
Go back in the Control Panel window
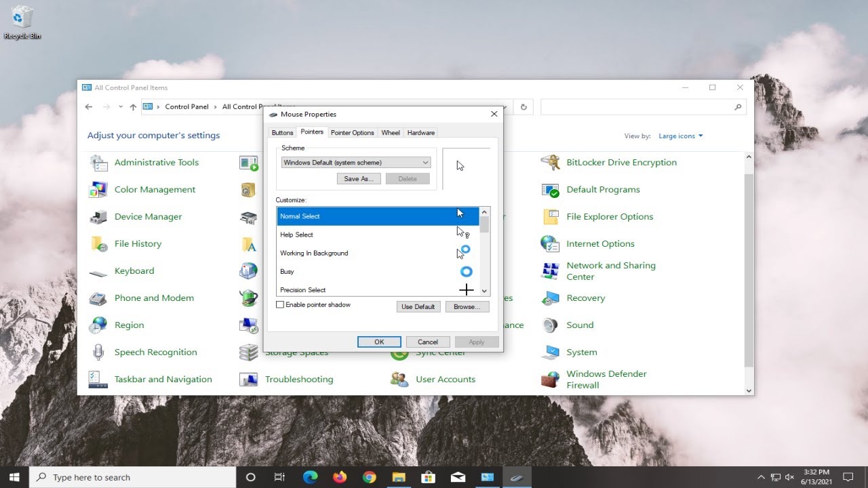click(x=89, y=107)
